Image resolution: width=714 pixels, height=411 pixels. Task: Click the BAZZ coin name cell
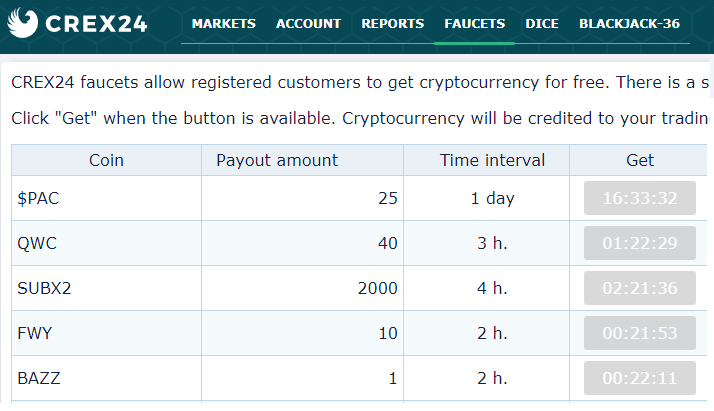pos(39,378)
